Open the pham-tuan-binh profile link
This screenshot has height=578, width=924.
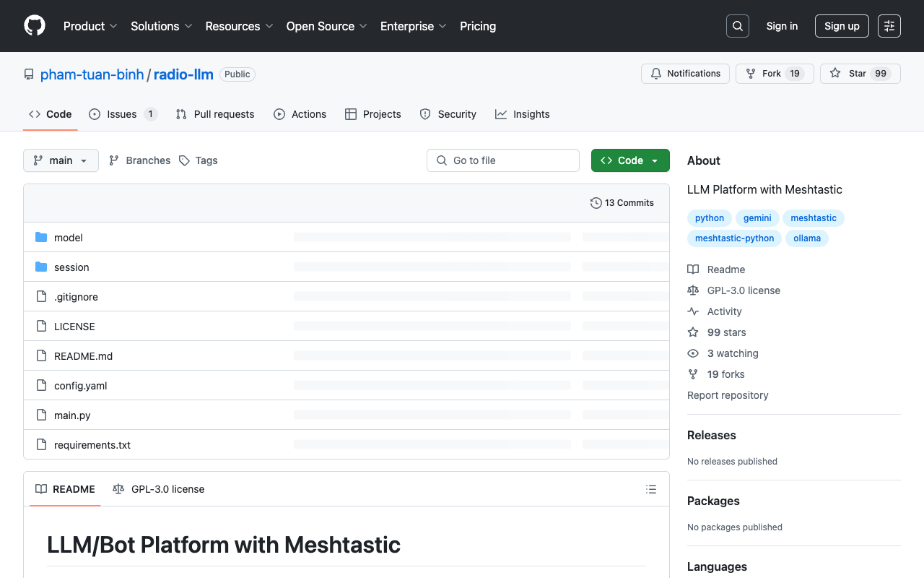click(x=92, y=74)
